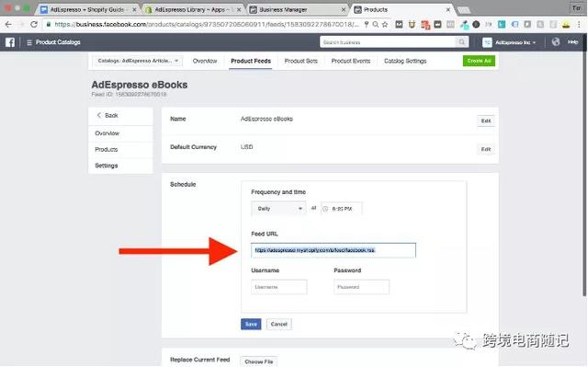Viewport: 588px width, 367px height.
Task: Click the search magnifier in Search business
Action: (461, 42)
